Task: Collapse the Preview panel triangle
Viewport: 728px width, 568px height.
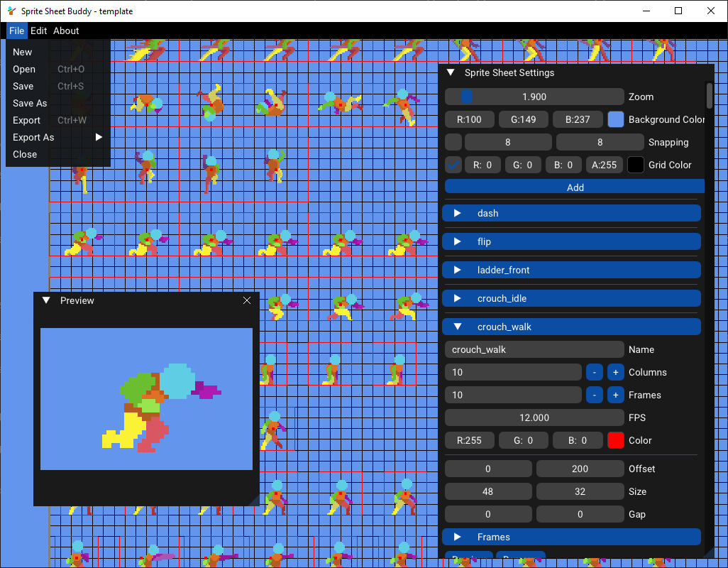Action: point(46,300)
